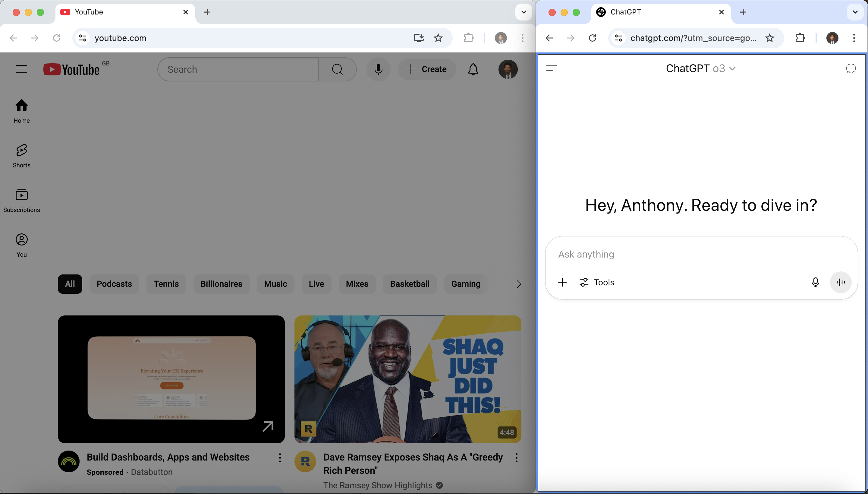This screenshot has width=868, height=494.
Task: Click the ChatGPT browser tab
Action: 661,12
